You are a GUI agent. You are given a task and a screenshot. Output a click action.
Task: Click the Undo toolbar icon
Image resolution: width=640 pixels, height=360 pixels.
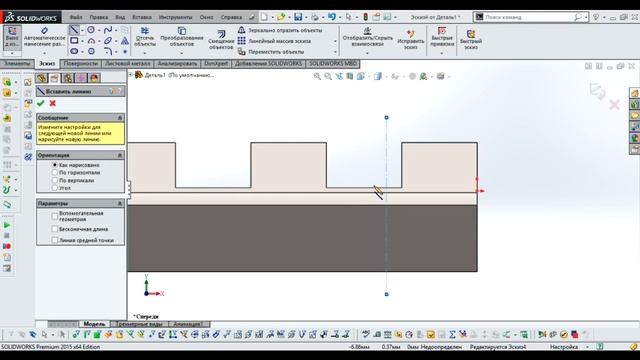tap(331, 17)
